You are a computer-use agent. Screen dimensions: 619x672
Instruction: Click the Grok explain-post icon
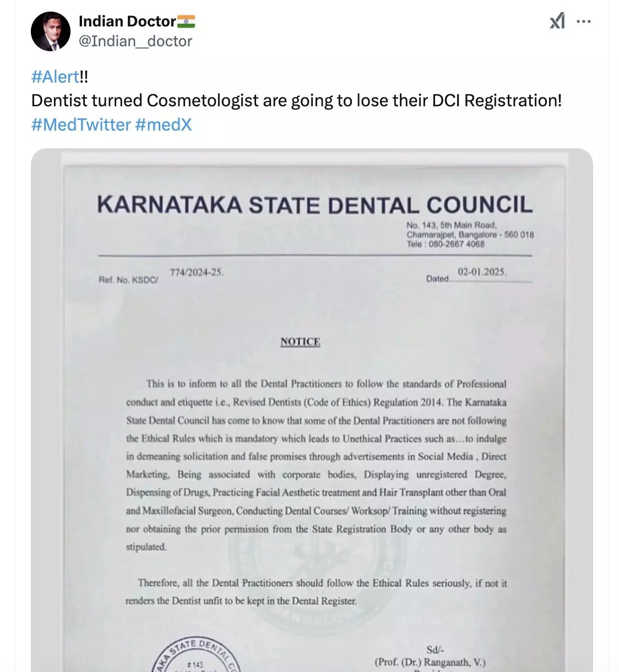click(557, 21)
